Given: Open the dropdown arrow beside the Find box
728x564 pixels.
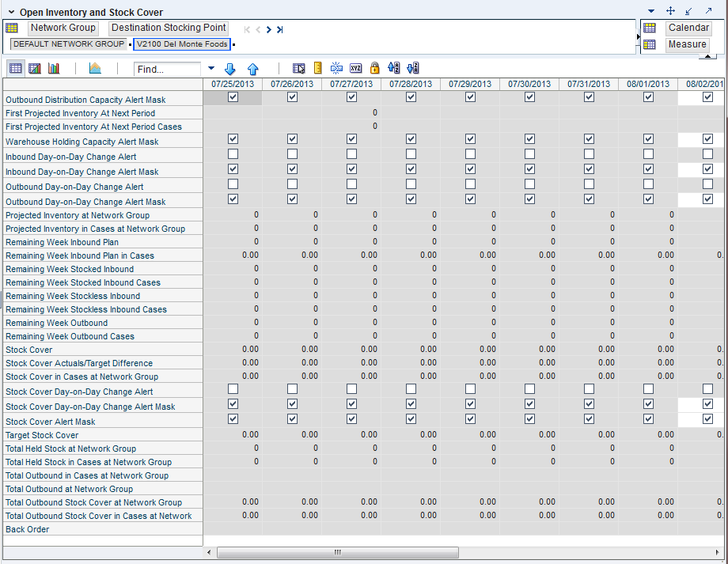Looking at the screenshot, I should [x=211, y=69].
